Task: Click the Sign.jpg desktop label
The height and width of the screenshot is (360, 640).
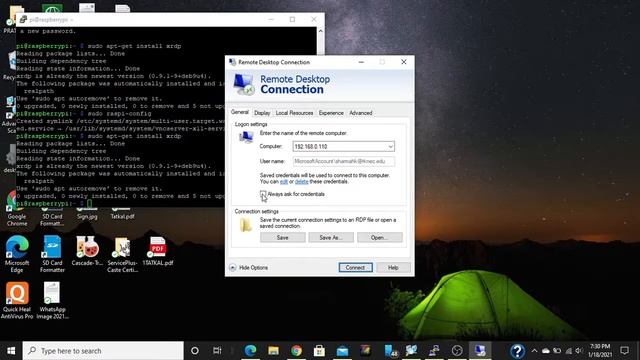Action: (x=87, y=217)
